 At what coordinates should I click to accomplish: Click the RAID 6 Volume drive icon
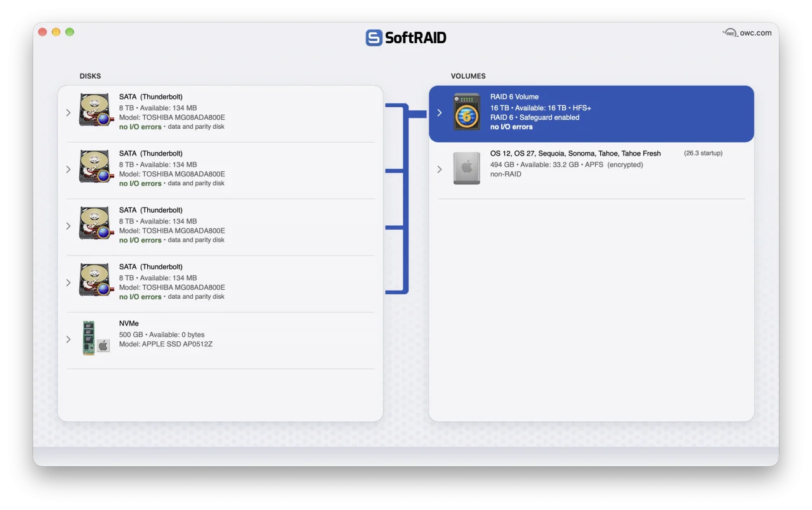[x=467, y=112]
